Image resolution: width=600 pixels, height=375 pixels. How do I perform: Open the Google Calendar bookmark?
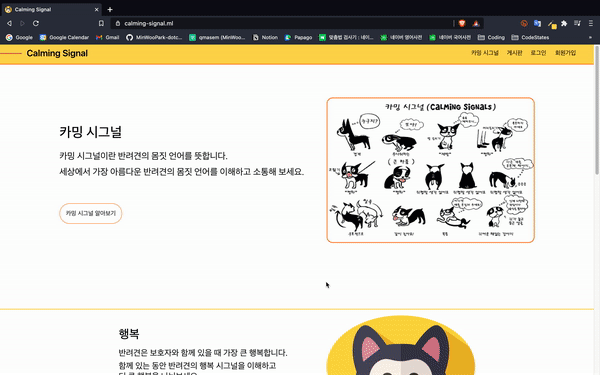click(64, 38)
